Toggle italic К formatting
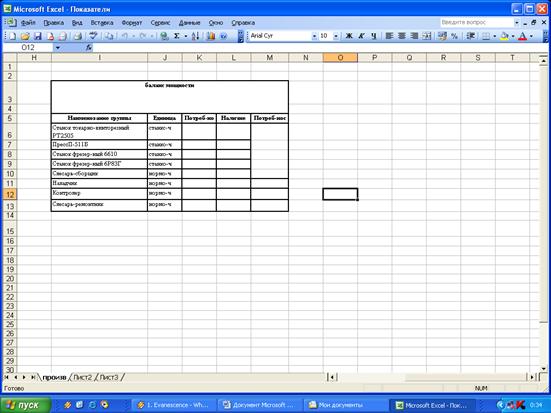The width and height of the screenshot is (551, 413). (x=361, y=36)
